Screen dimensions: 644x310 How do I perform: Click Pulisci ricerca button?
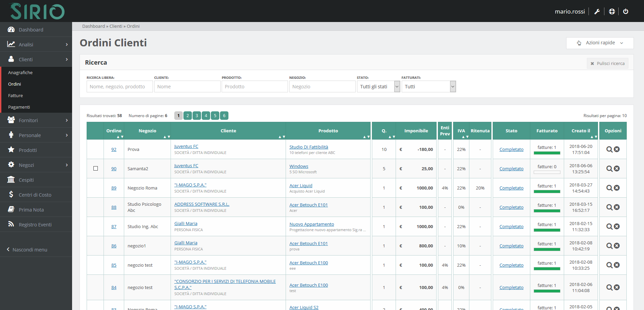[607, 63]
